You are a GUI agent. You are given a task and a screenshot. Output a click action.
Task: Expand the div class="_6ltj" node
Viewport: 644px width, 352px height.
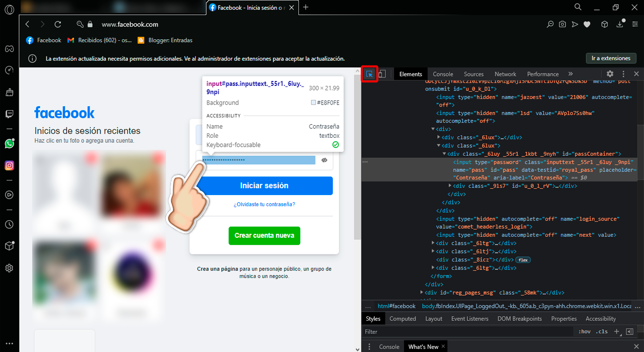point(433,251)
